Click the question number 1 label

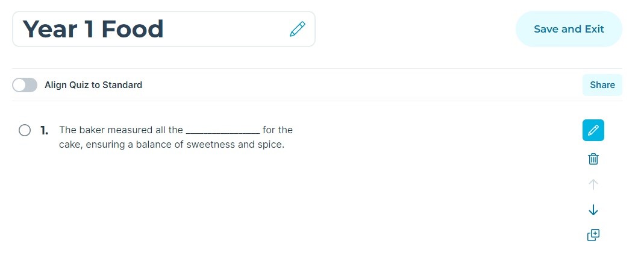[44, 131]
